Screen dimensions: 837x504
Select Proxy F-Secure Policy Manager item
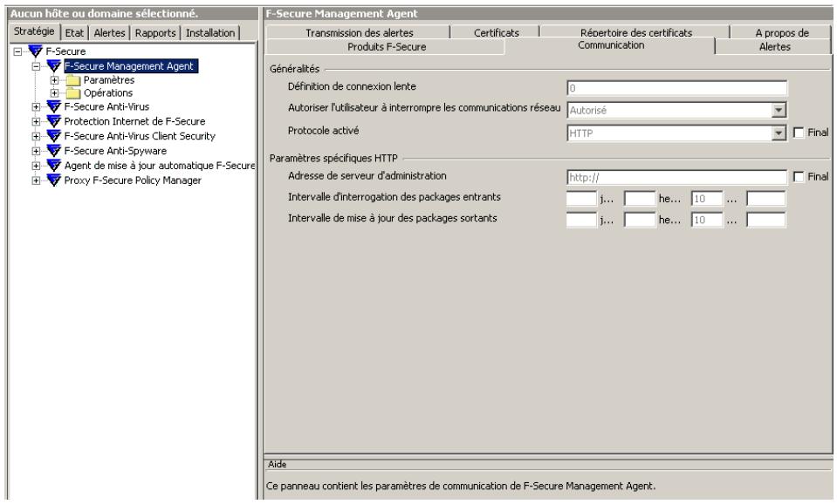pyautogui.click(x=133, y=180)
